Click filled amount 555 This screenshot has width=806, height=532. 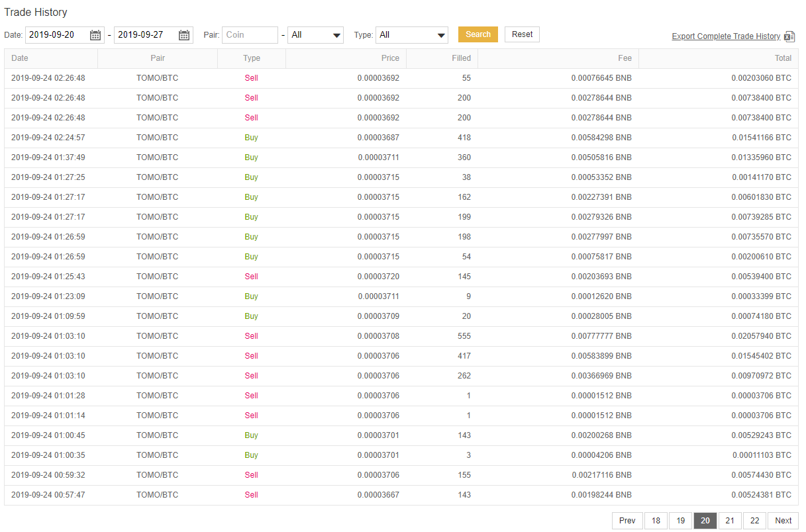tap(464, 336)
